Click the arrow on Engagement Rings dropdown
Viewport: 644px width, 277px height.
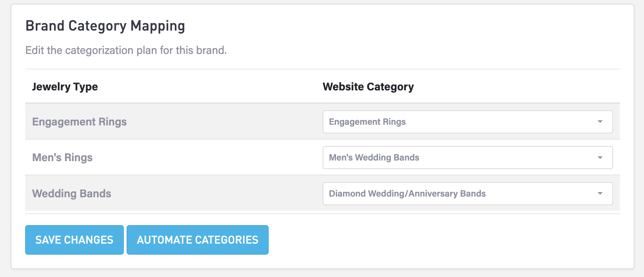tap(600, 122)
